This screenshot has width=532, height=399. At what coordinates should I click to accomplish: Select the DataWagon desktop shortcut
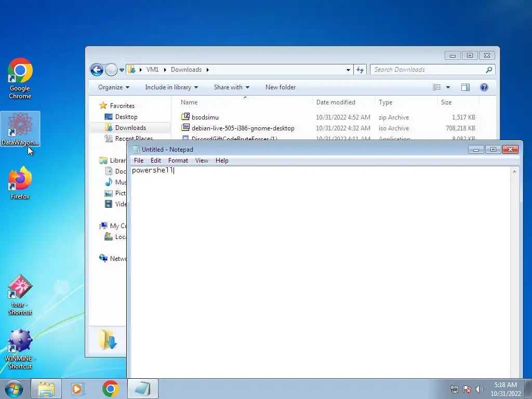coord(20,129)
